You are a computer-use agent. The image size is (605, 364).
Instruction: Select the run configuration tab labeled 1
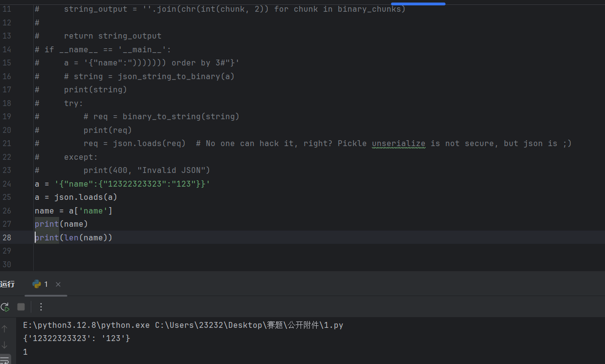46,284
